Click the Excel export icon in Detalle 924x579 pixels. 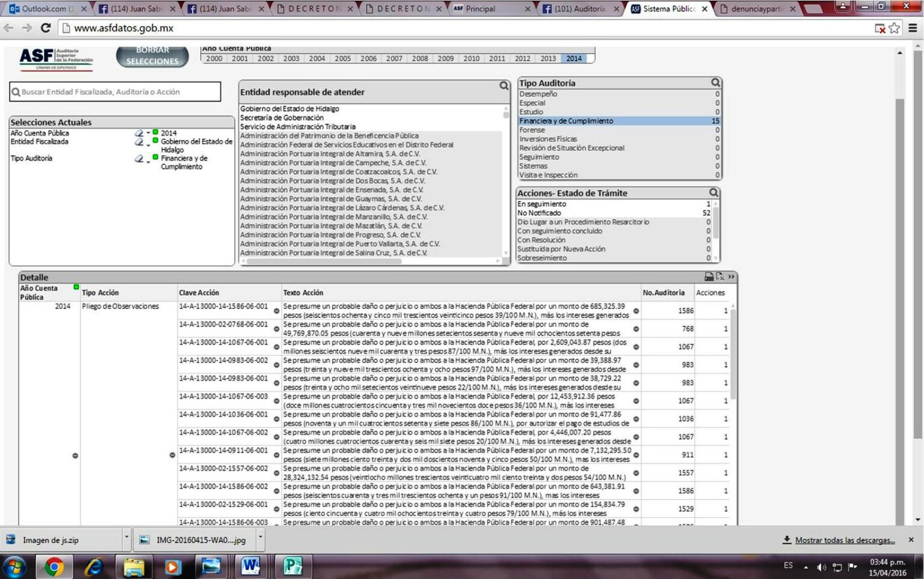[x=720, y=277]
